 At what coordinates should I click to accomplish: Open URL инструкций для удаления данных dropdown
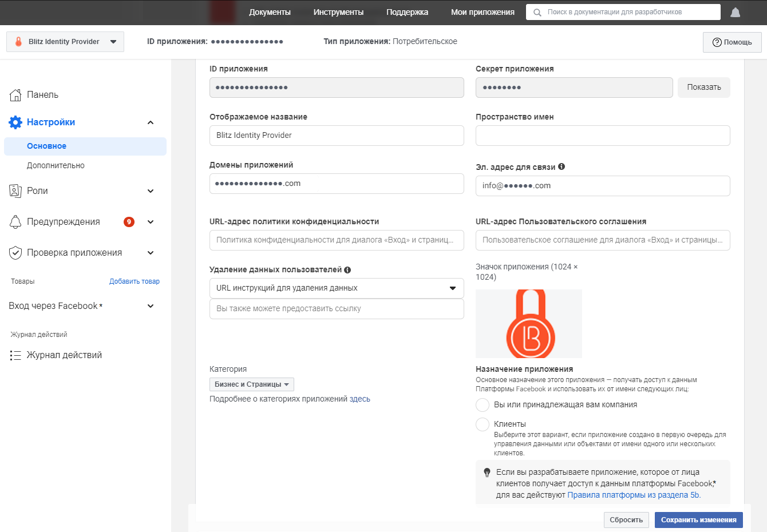tap(337, 288)
